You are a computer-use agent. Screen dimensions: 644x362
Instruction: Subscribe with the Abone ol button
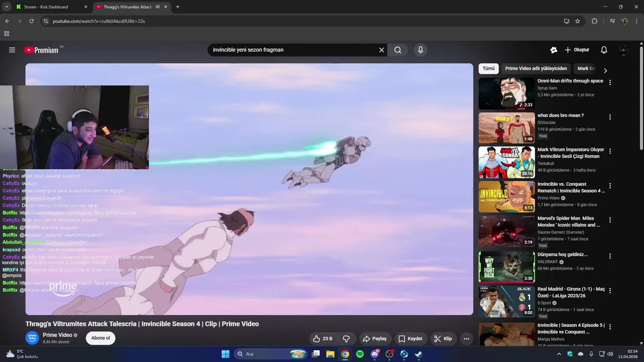pos(101,338)
